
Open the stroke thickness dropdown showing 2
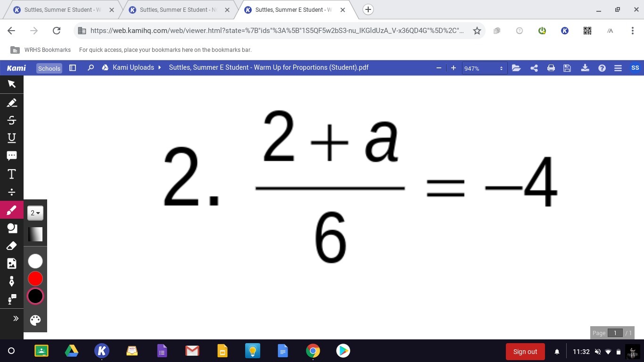[35, 213]
